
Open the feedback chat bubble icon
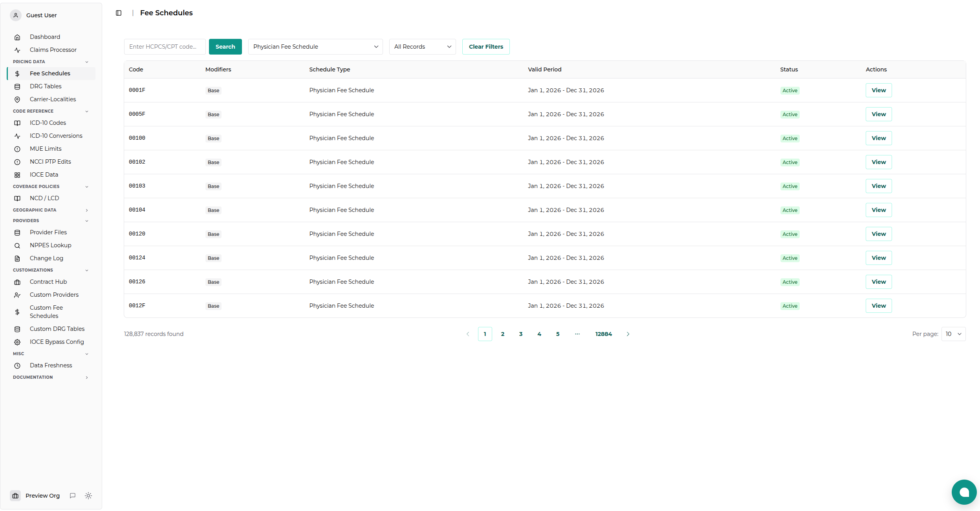pyautogui.click(x=73, y=496)
